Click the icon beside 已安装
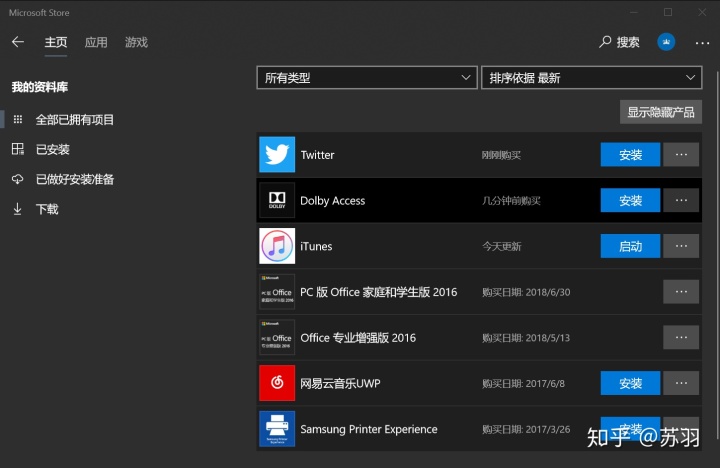This screenshot has width=720, height=468. point(18,149)
